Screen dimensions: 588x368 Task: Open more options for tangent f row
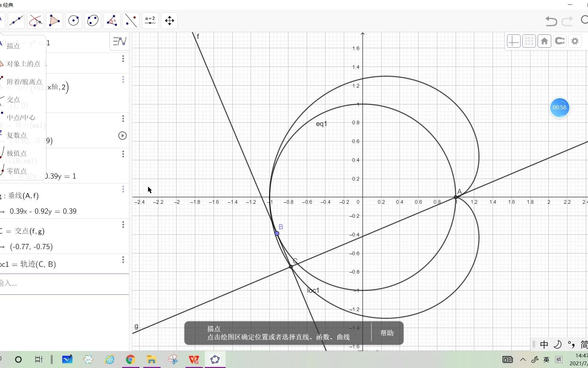coord(123,154)
